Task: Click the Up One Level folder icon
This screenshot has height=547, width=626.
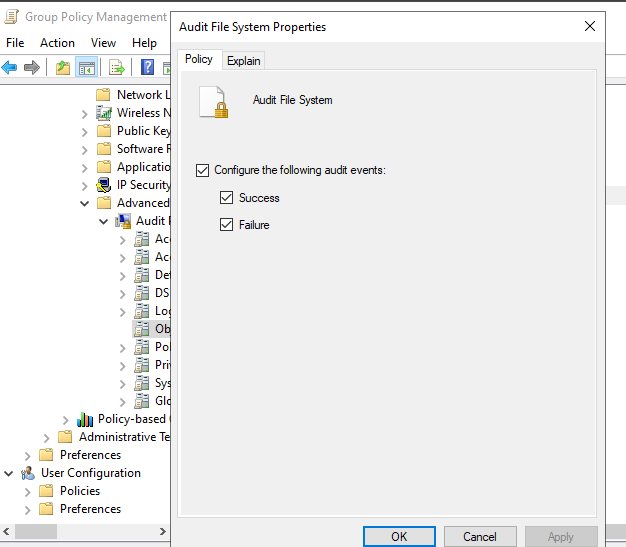Action: [x=63, y=67]
